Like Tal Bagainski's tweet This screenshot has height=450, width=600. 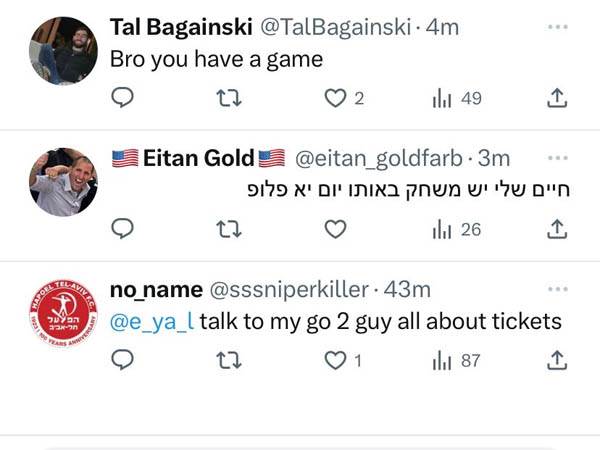[x=336, y=97]
